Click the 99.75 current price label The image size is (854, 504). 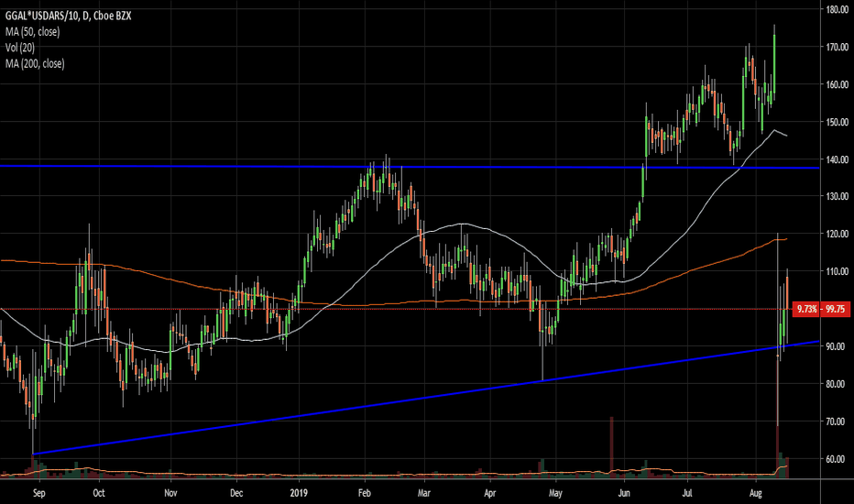[x=835, y=309]
